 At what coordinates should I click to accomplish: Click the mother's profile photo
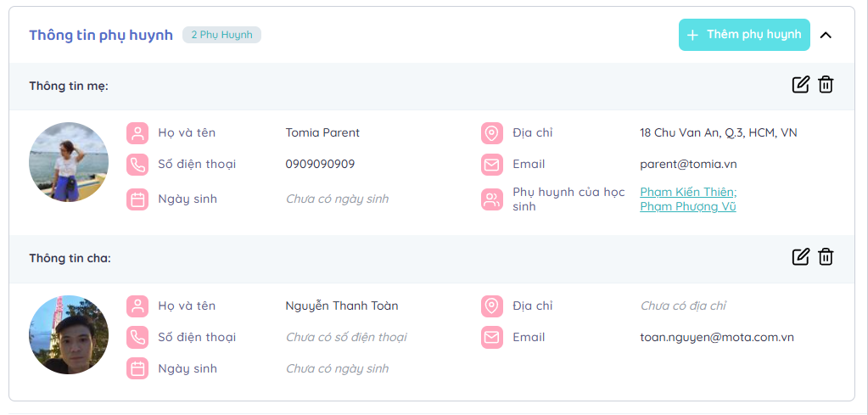(x=69, y=161)
